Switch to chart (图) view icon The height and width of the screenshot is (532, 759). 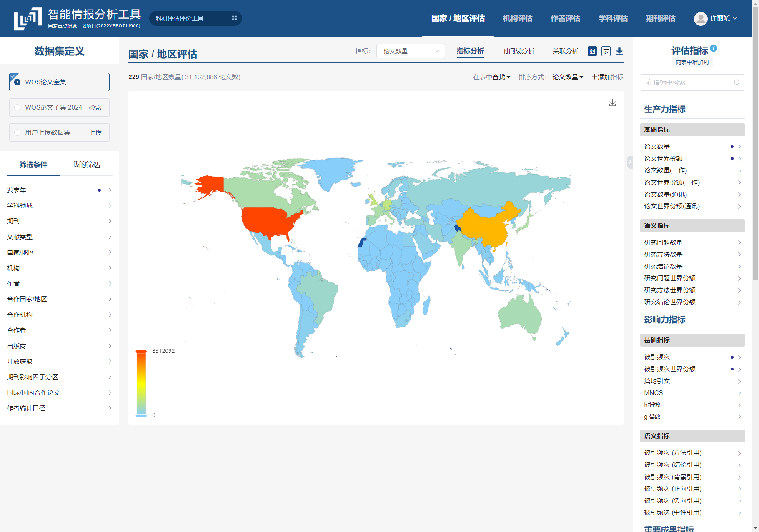click(x=592, y=51)
